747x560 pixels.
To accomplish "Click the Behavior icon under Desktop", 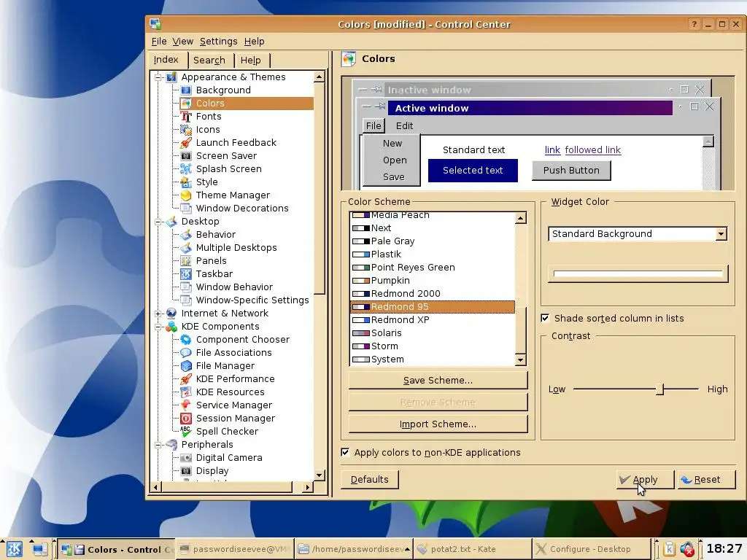I will pyautogui.click(x=186, y=234).
